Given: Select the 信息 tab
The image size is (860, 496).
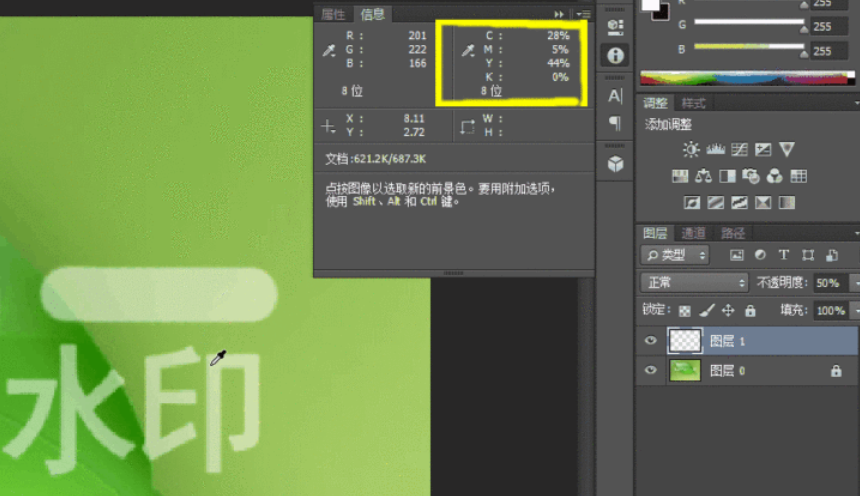Looking at the screenshot, I should (373, 14).
